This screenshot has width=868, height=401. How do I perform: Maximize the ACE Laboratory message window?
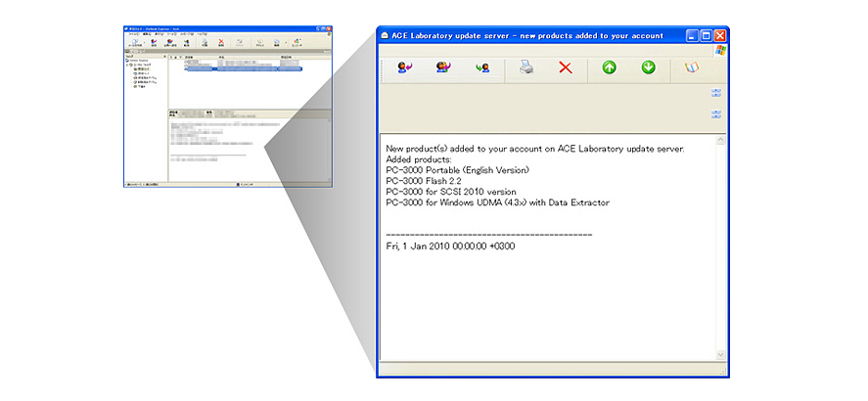pyautogui.click(x=707, y=36)
